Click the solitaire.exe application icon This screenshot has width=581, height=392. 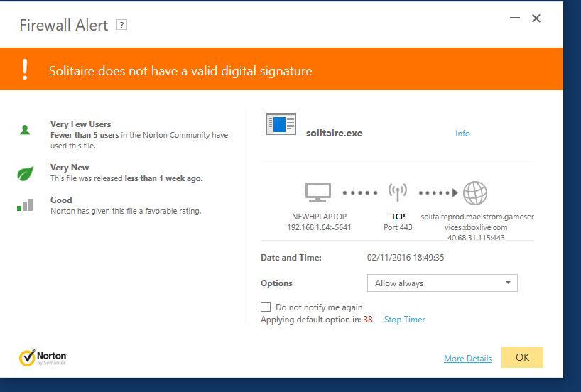coord(281,124)
